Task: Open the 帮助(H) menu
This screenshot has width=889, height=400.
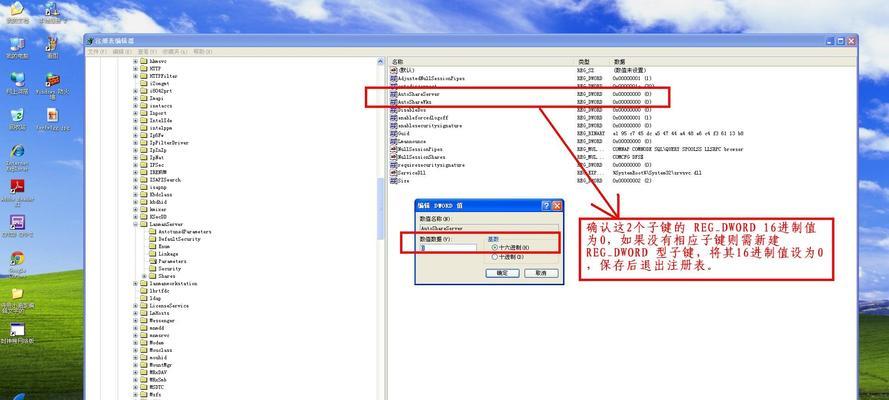Action: pos(202,52)
